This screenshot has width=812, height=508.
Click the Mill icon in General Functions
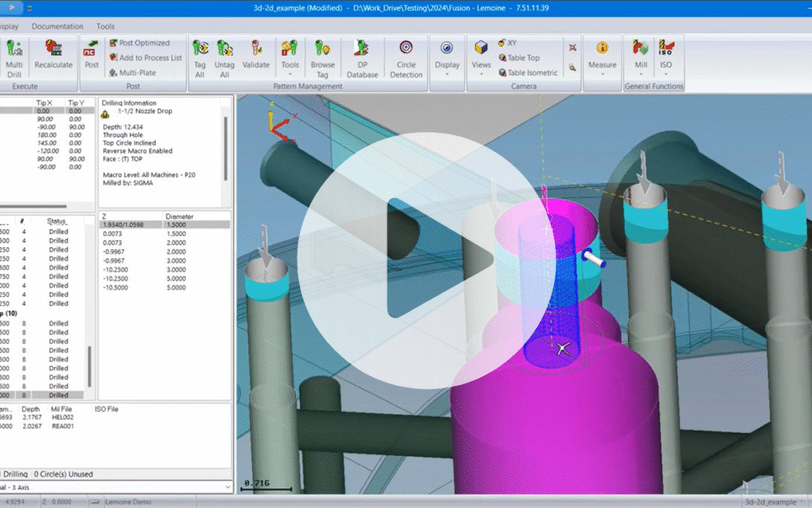(639, 58)
